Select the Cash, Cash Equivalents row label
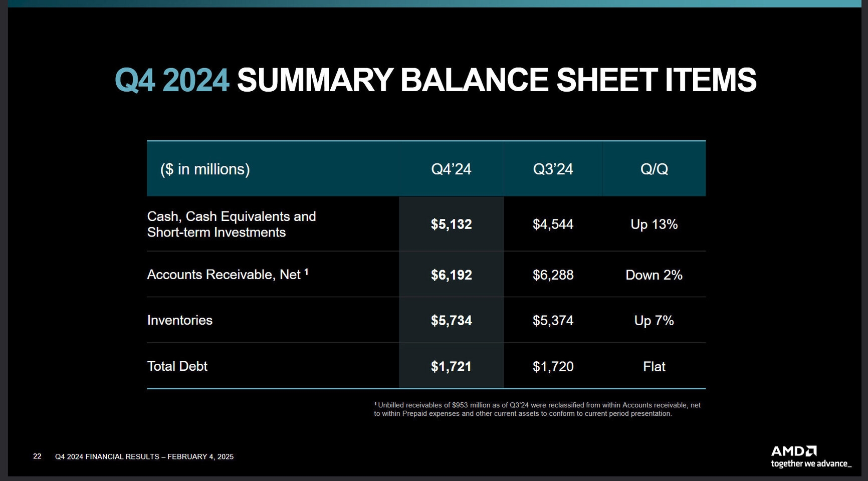Image resolution: width=868 pixels, height=481 pixels. [x=231, y=224]
